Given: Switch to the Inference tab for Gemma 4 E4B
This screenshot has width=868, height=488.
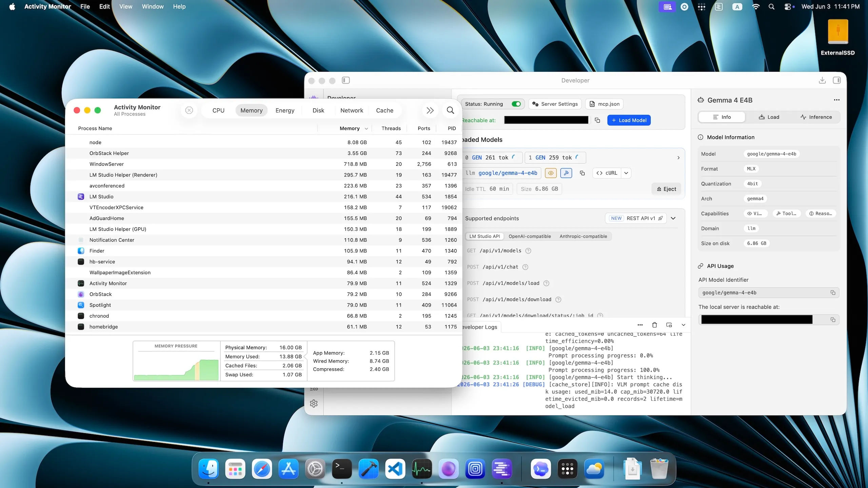Looking at the screenshot, I should click(816, 117).
